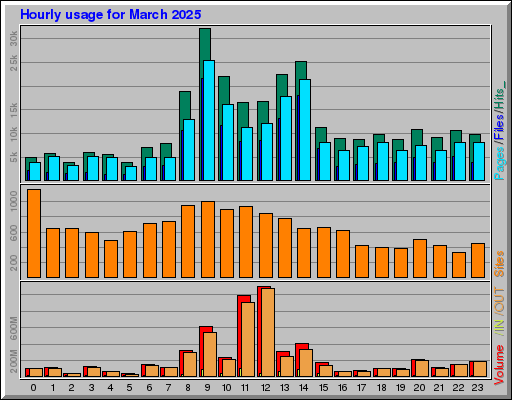Click the orange Sites bar at hour 0
Screen dimensions: 512x400
click(x=34, y=233)
